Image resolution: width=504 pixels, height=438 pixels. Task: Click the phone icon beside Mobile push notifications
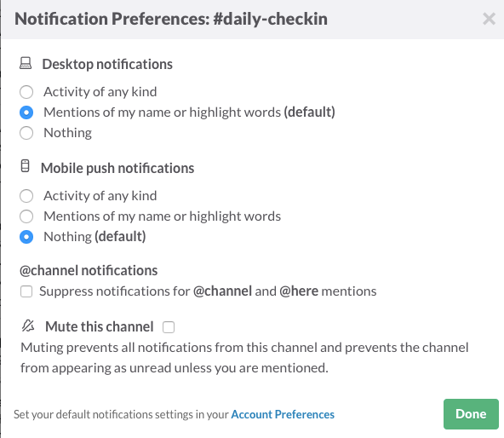(x=25, y=166)
